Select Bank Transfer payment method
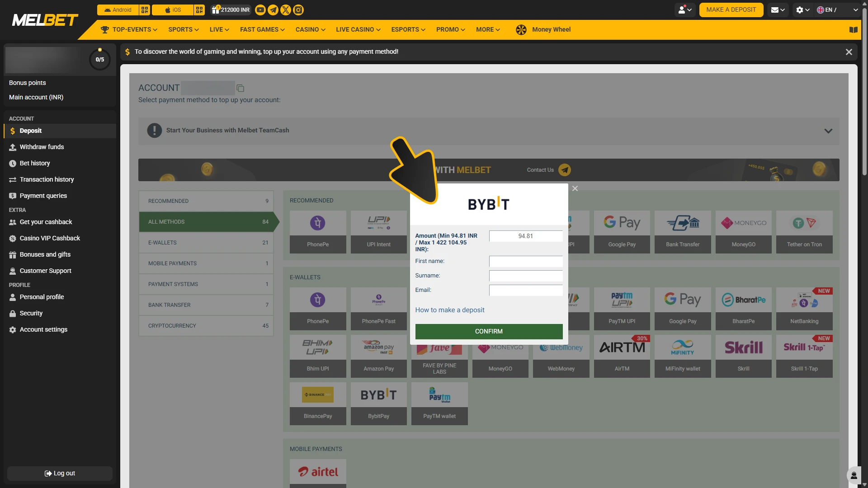The image size is (868, 488). click(x=683, y=232)
